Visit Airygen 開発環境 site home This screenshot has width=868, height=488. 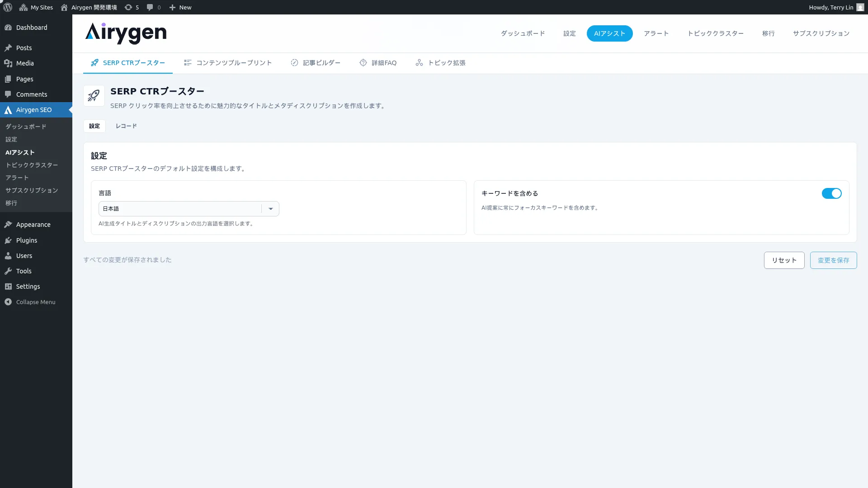pyautogui.click(x=89, y=7)
